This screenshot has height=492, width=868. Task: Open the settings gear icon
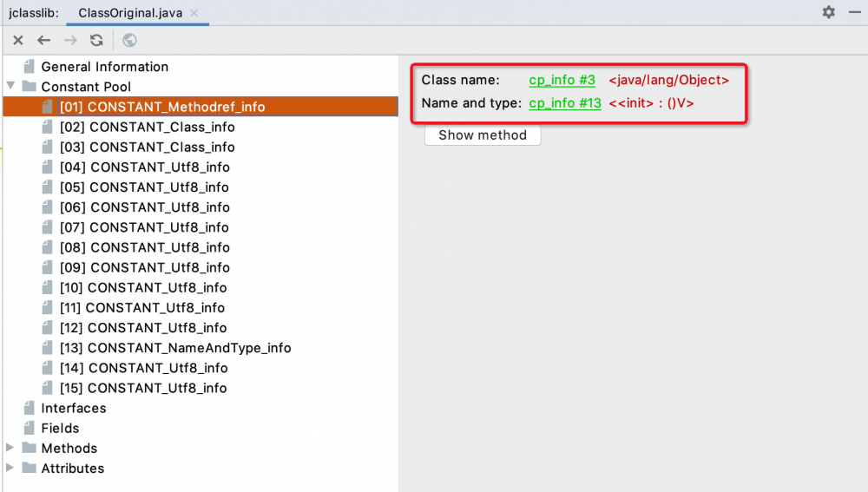[x=828, y=11]
